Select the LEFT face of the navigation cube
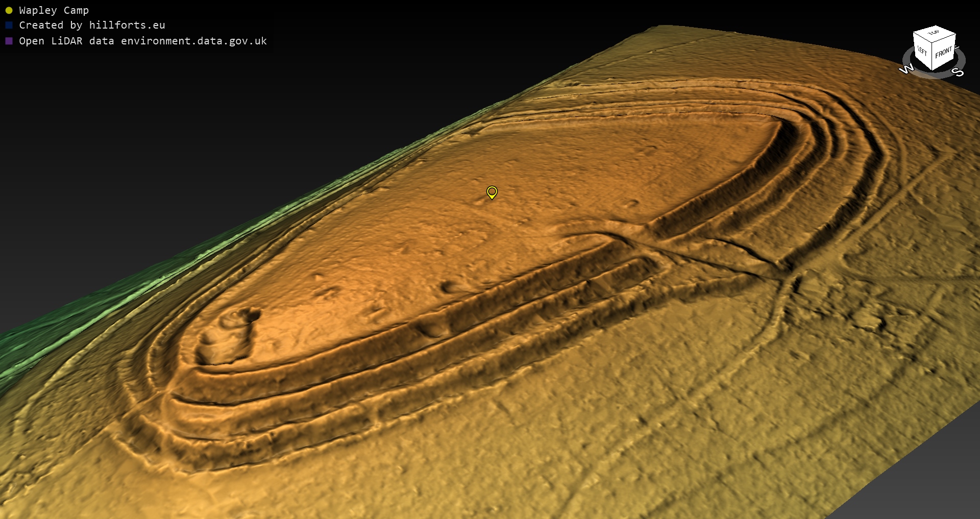 point(922,52)
